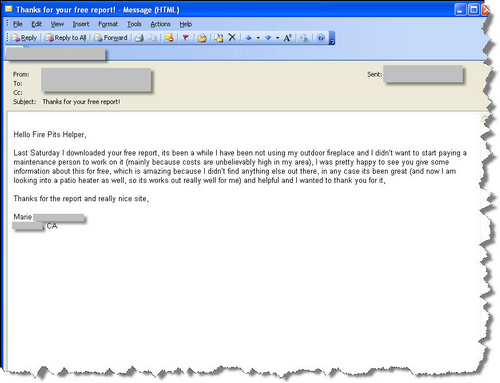Image resolution: width=500 pixels, height=383 pixels.
Task: Open the Tools menu
Action: coord(134,24)
